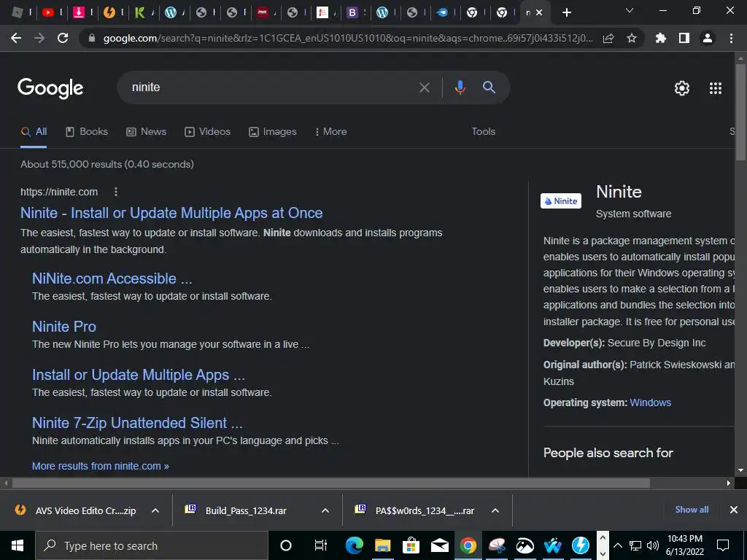Switch to Books results
Image resolution: width=747 pixels, height=560 pixels.
pyautogui.click(x=87, y=132)
